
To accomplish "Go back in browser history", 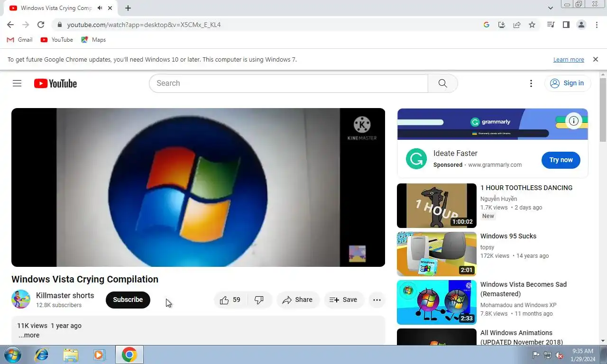I will point(10,25).
